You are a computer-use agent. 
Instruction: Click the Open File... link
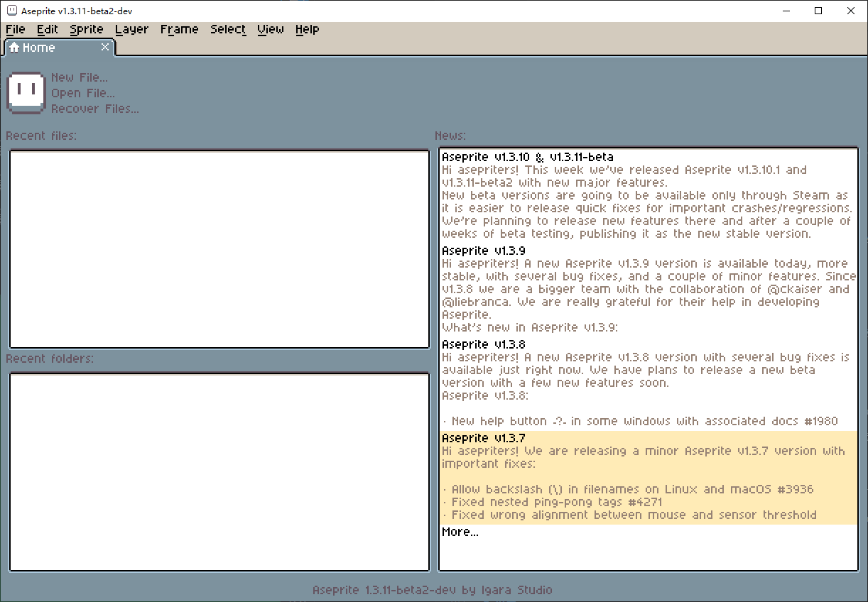click(x=83, y=93)
